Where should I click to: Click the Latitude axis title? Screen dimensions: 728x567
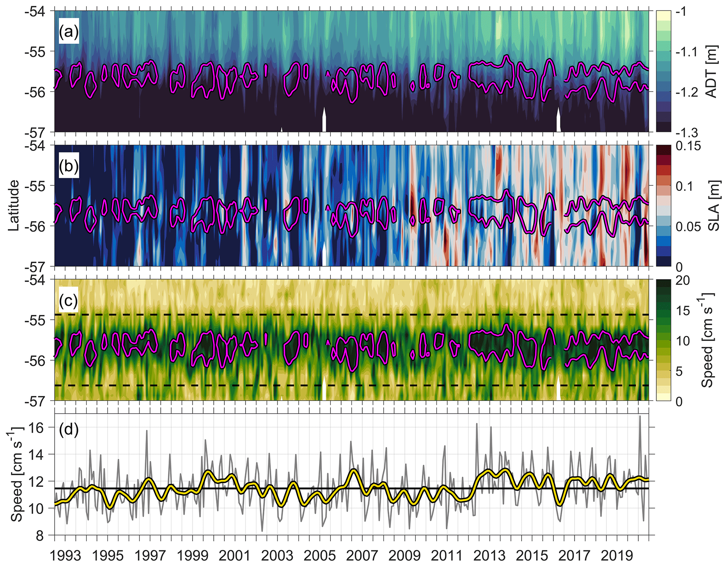click(14, 205)
